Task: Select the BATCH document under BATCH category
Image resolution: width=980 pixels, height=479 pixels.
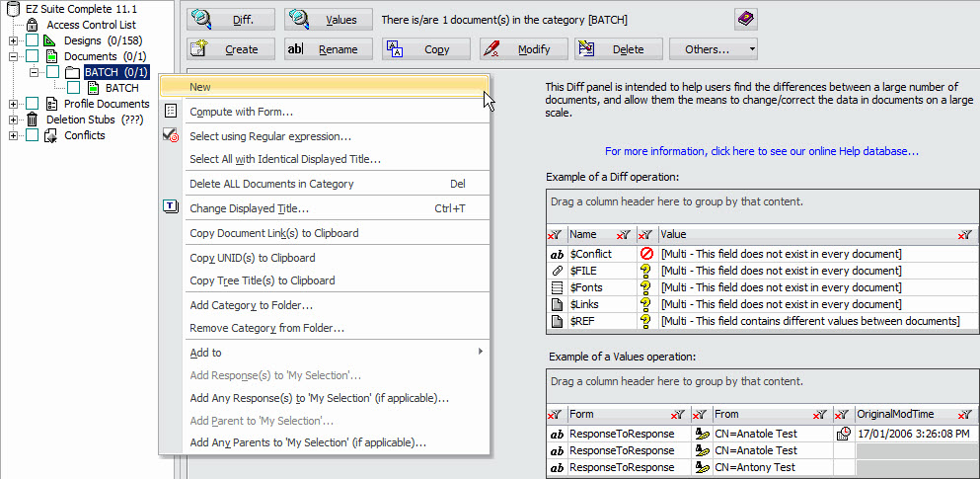Action: (121, 88)
